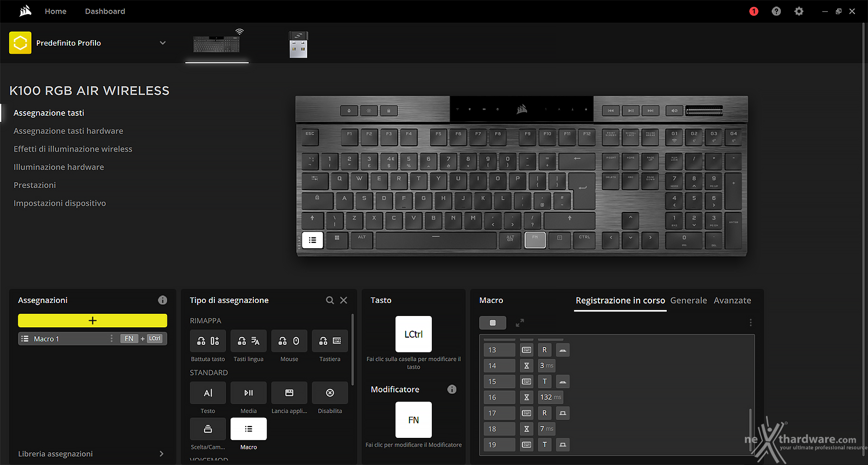Open the help question mark icon
Screen dimensions: 868x465
pos(776,11)
